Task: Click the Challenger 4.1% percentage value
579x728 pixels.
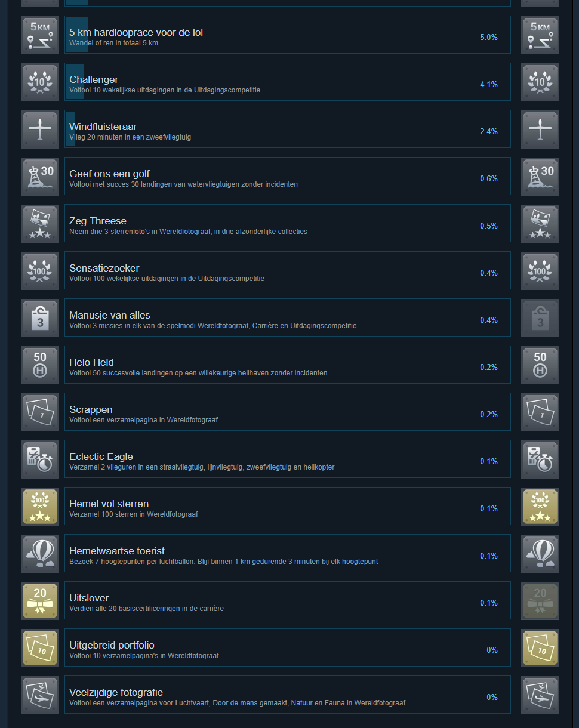Action: click(489, 84)
